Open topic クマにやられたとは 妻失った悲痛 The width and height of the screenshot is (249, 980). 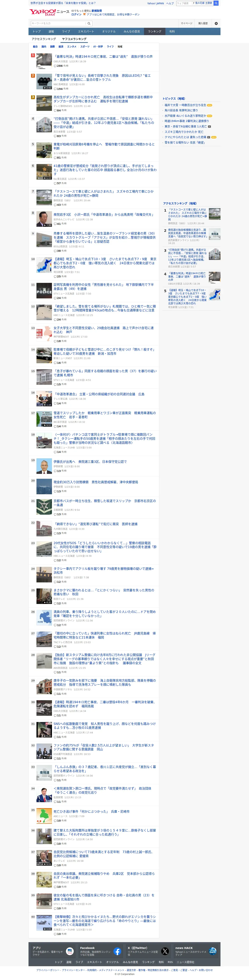[x=185, y=137]
